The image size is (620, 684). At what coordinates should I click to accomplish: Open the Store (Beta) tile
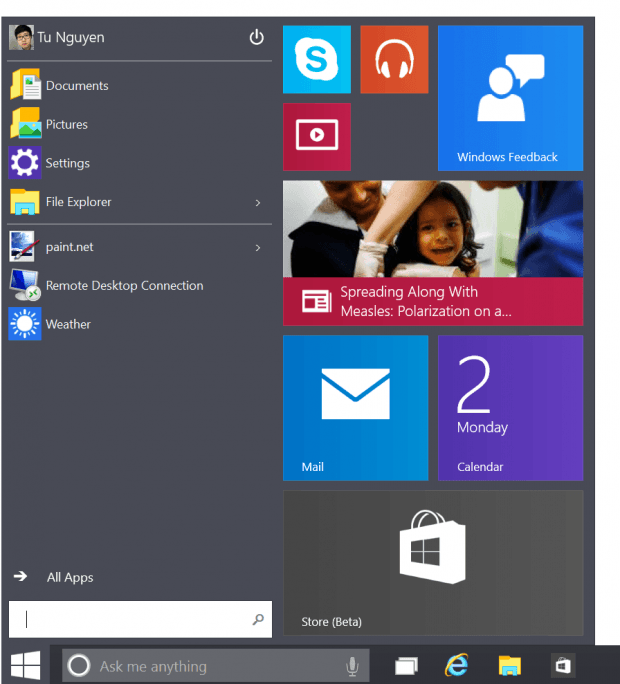[x=433, y=563]
